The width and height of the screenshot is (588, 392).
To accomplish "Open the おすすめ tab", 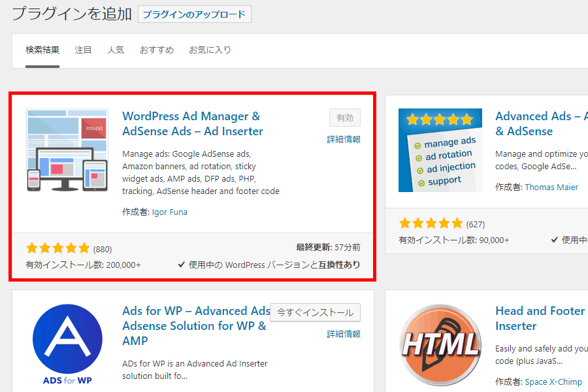I will pyautogui.click(x=156, y=50).
